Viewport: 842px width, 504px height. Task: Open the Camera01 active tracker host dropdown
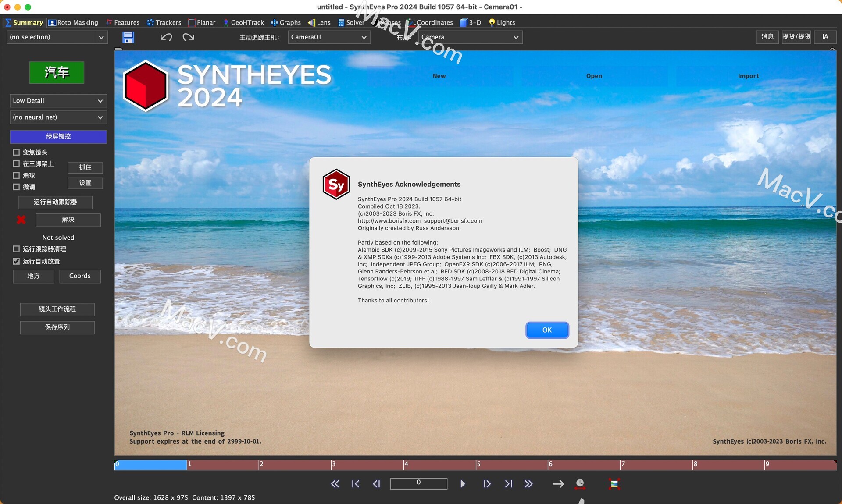(x=329, y=37)
